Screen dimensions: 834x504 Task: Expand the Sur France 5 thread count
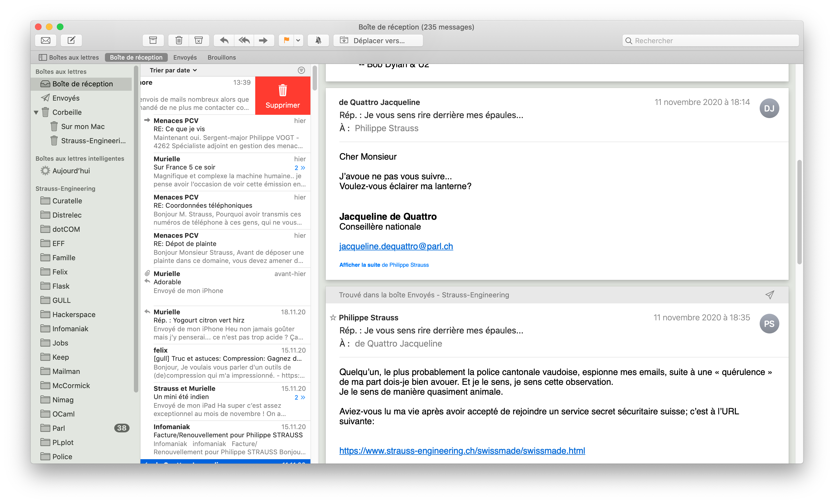tap(300, 168)
